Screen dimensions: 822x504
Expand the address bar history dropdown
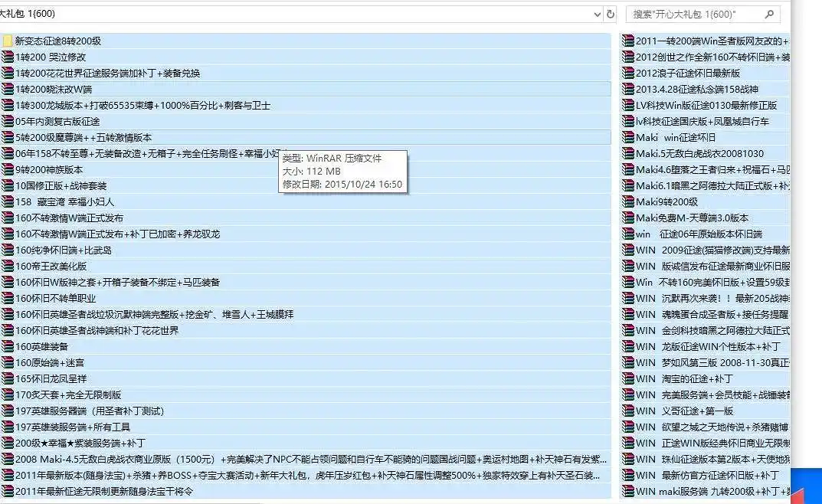pos(598,14)
